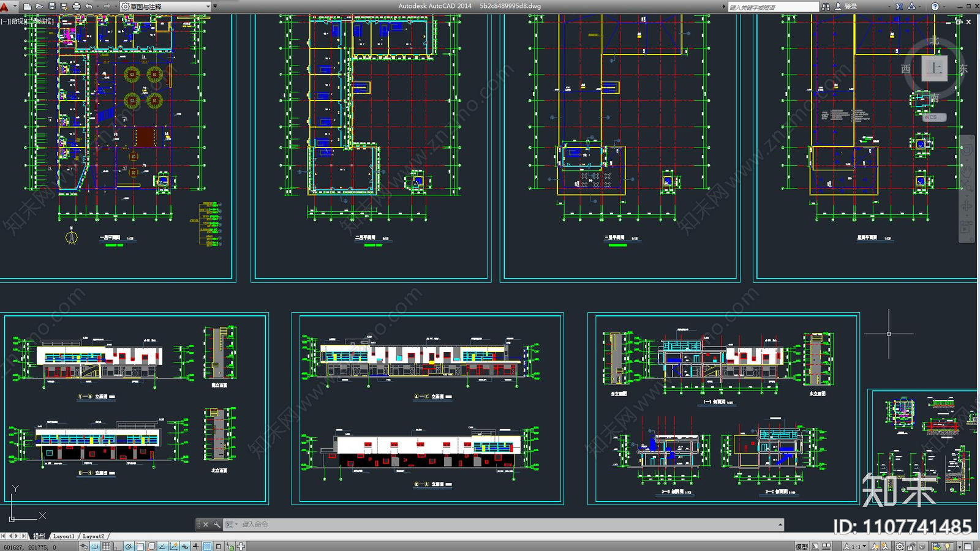This screenshot has height=551, width=980.
Task: Toggle Dynamic UCS in the status bar
Action: [x=173, y=546]
